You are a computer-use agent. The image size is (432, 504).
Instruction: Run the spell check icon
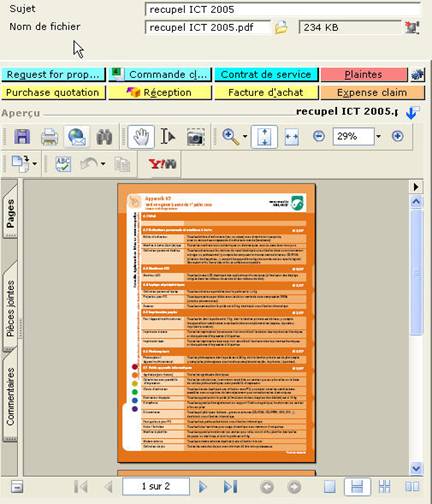coord(63,164)
